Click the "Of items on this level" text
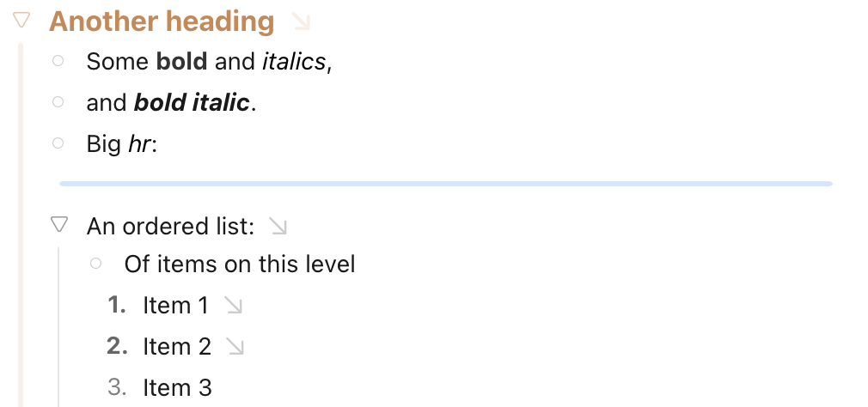 coord(240,264)
